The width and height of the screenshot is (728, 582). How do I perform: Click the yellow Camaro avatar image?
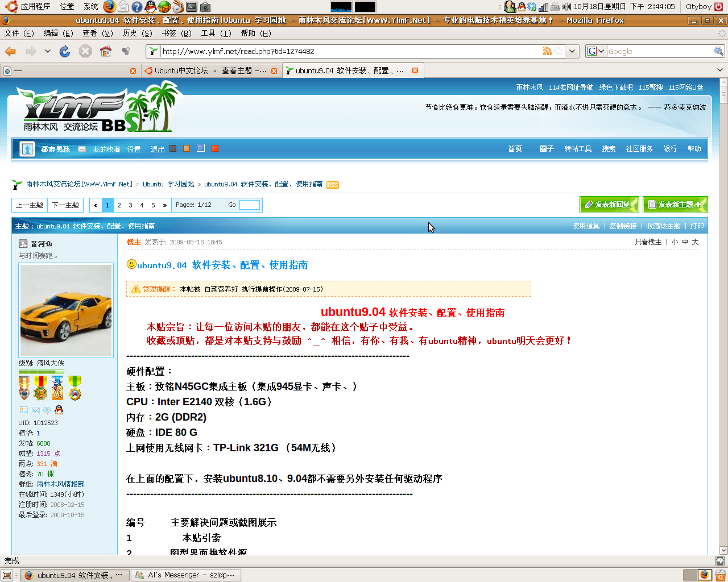click(66, 310)
